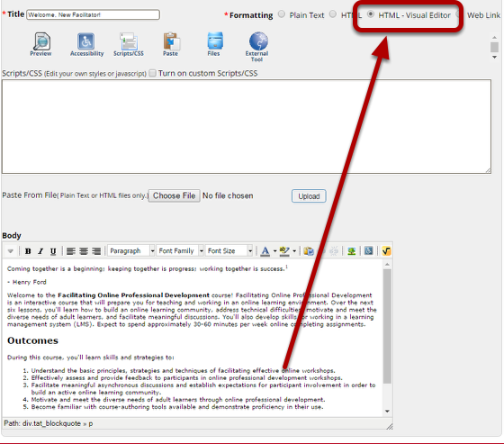Click the Choose File button
The height and width of the screenshot is (444, 504).
coord(175,195)
